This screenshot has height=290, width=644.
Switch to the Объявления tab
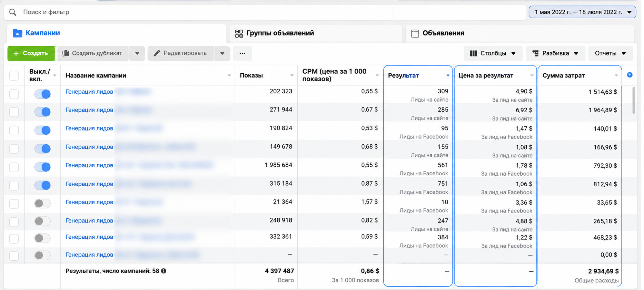click(519, 33)
